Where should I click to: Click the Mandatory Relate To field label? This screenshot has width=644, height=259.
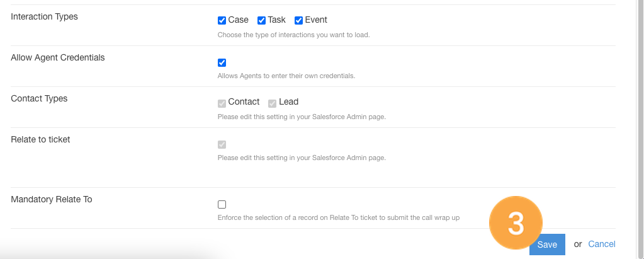52,199
